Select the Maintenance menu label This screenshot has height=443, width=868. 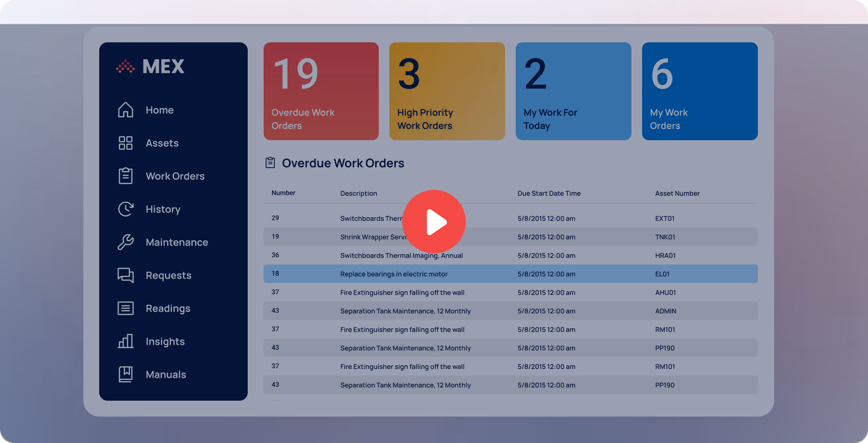(x=177, y=242)
